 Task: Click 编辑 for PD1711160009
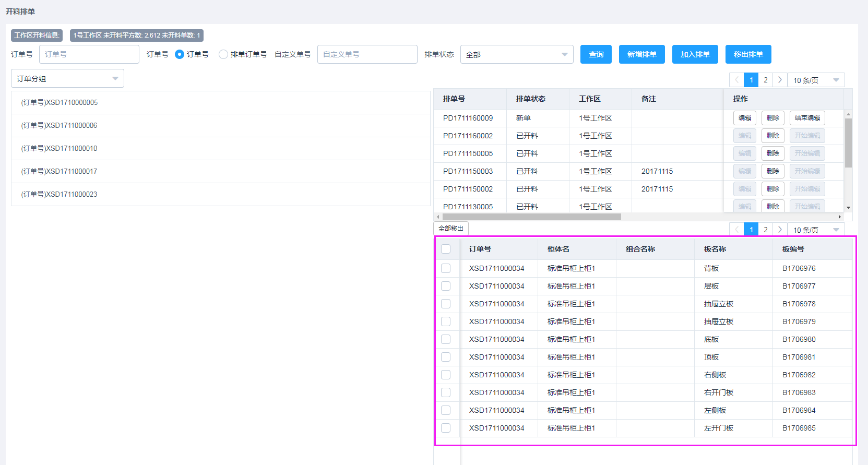coord(745,118)
